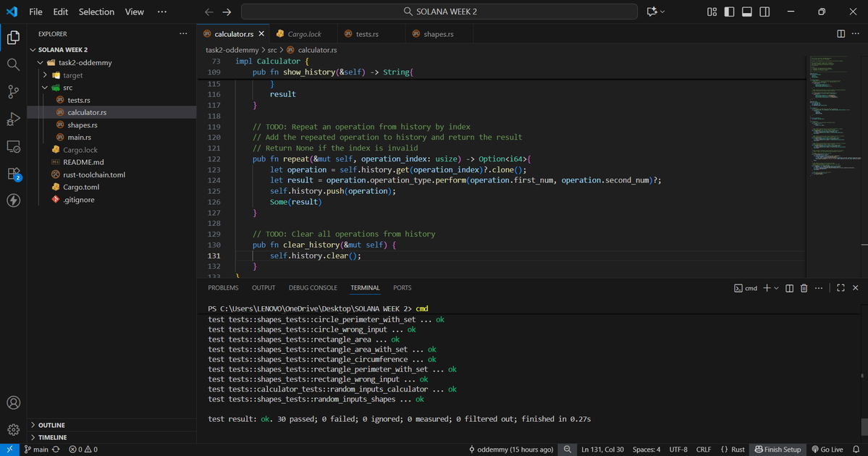Click Go Live in status bar

pos(827,449)
